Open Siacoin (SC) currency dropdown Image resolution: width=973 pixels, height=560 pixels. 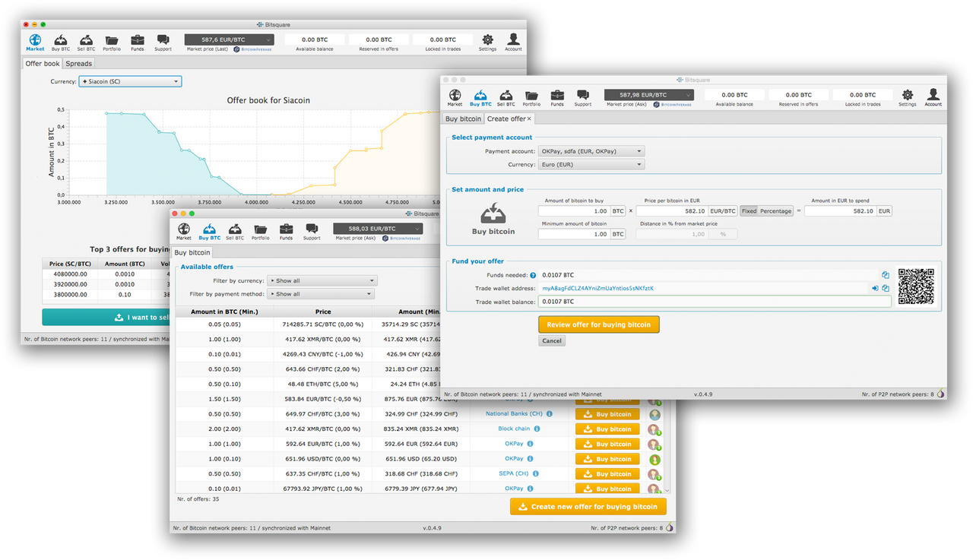(x=130, y=81)
